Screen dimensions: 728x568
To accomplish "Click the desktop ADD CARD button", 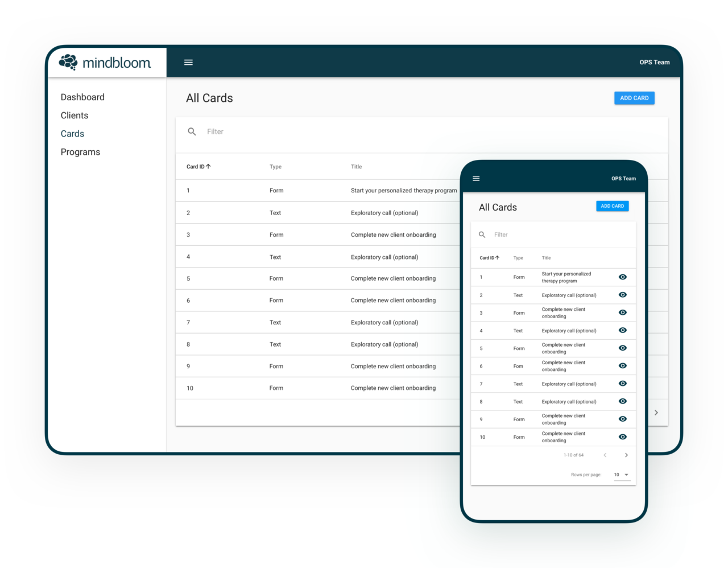I will [634, 98].
